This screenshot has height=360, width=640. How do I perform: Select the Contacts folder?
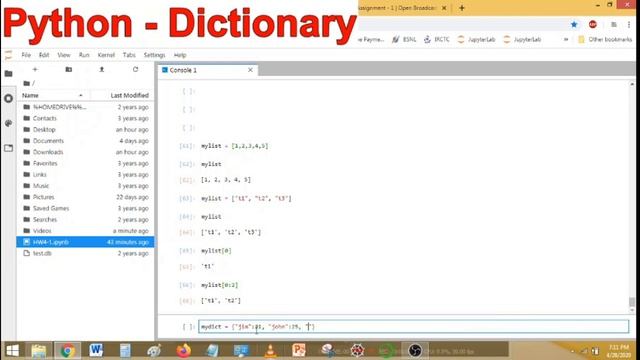(x=85, y=118)
